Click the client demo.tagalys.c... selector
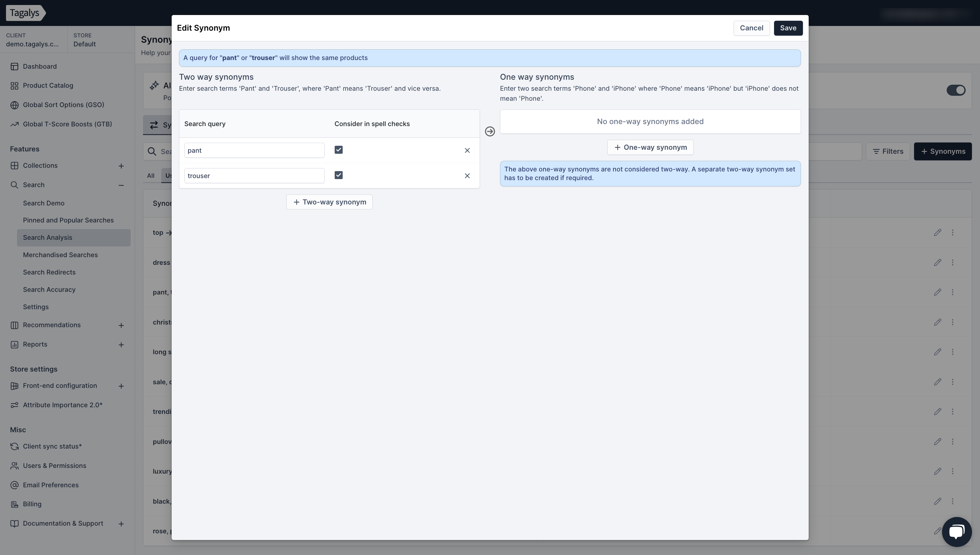The height and width of the screenshot is (555, 980). coord(34,40)
